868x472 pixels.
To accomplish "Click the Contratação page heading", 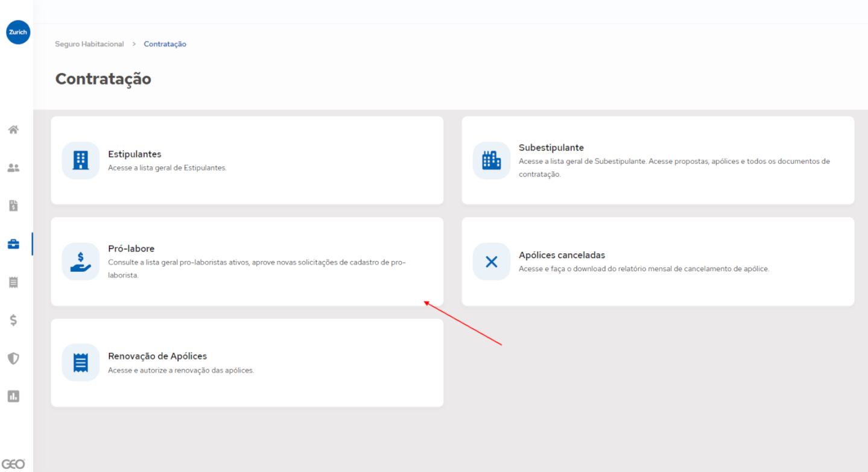I will click(x=103, y=79).
